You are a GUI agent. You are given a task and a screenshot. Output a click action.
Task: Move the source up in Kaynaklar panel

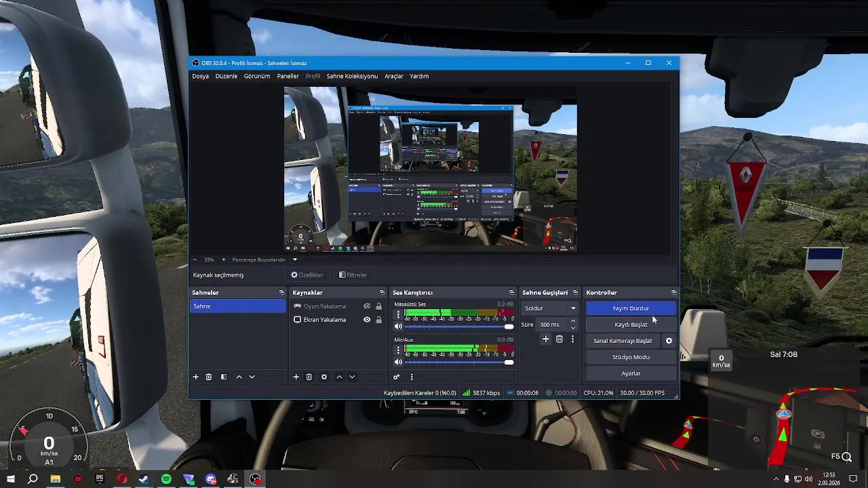point(339,377)
